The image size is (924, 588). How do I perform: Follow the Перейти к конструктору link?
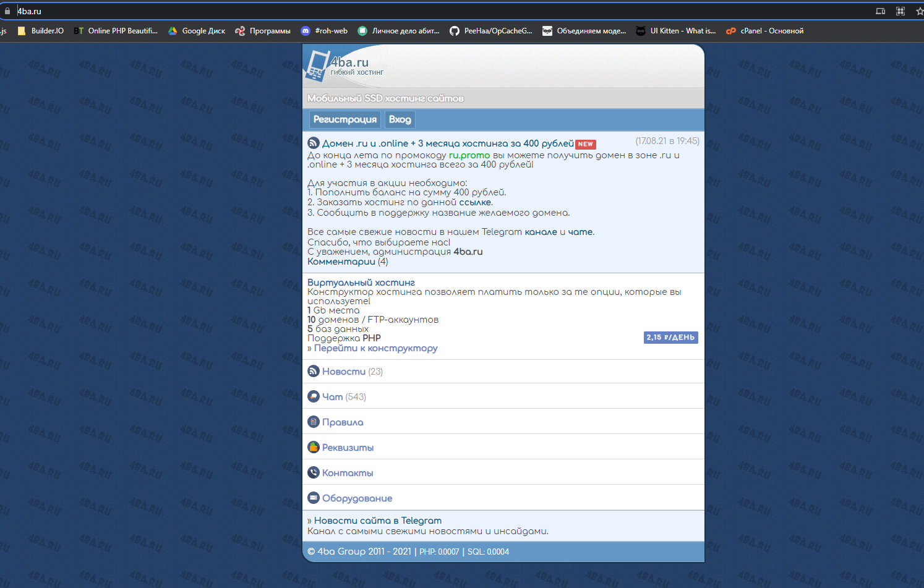coord(375,348)
